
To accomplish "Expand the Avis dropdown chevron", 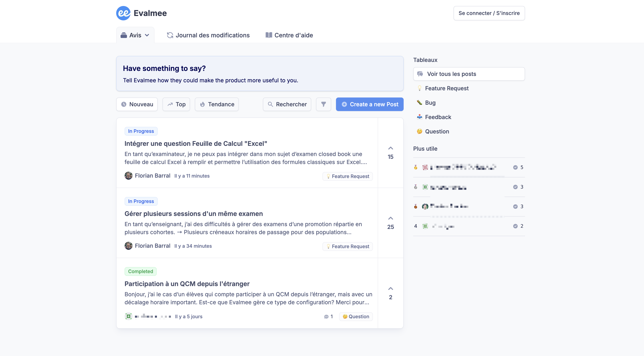I will [147, 35].
